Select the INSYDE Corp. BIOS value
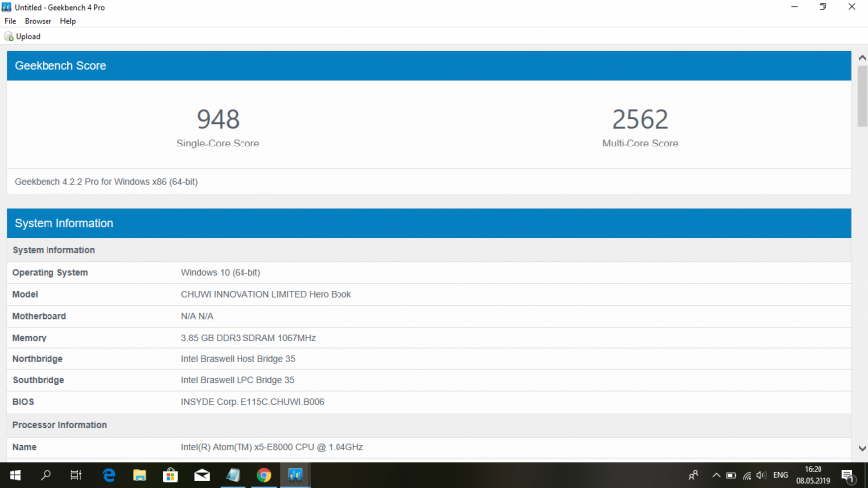This screenshot has height=488, width=868. 251,402
